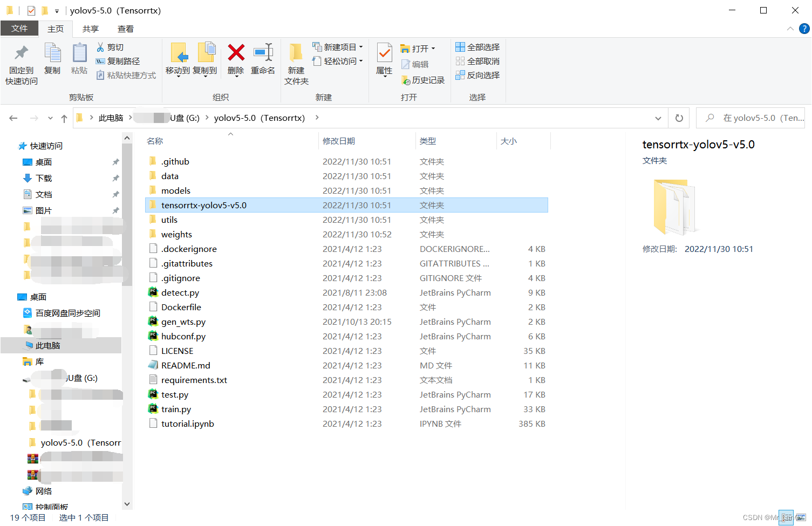Image resolution: width=812 pixels, height=526 pixels.
Task: Click Properties (属性) checkmark icon
Action: point(384,53)
